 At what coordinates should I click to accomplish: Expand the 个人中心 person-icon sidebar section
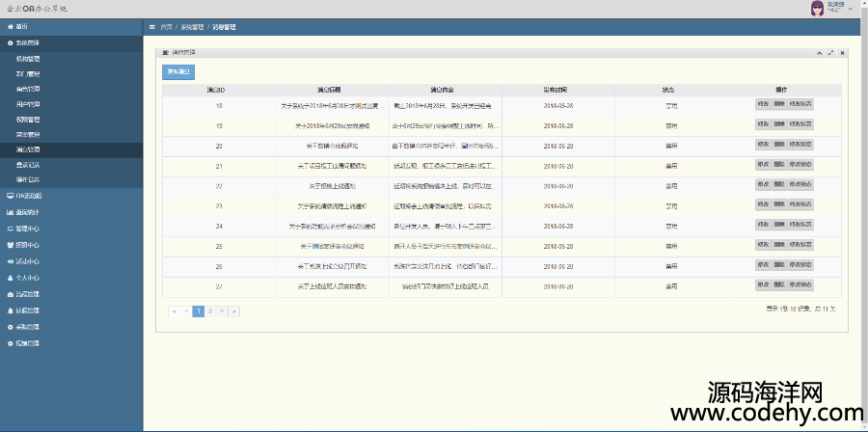coord(71,278)
